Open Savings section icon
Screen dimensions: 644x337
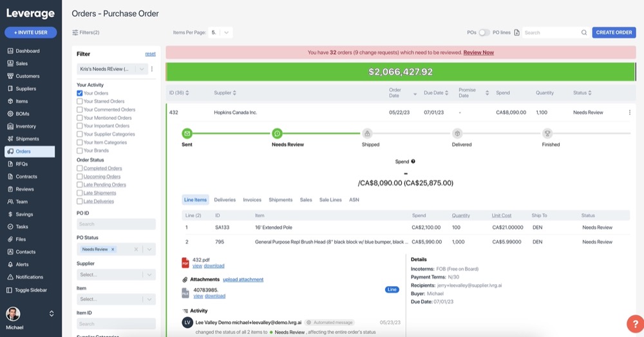10,214
